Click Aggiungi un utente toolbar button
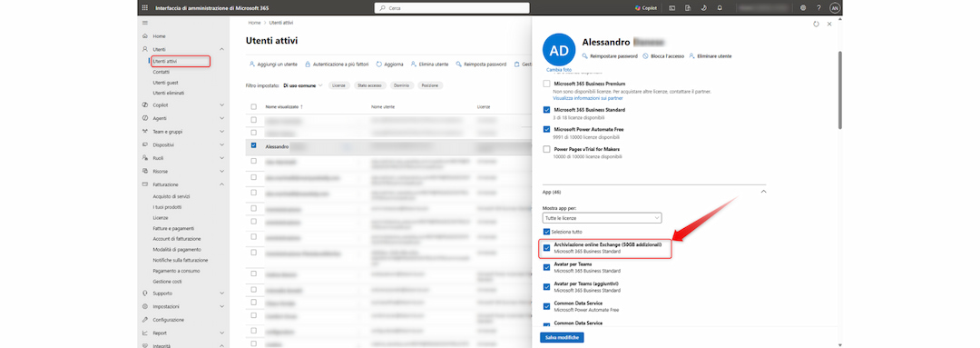 coord(273,64)
